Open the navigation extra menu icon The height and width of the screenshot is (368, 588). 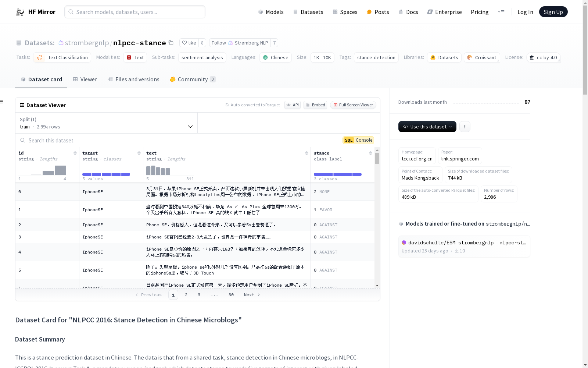pos(501,12)
